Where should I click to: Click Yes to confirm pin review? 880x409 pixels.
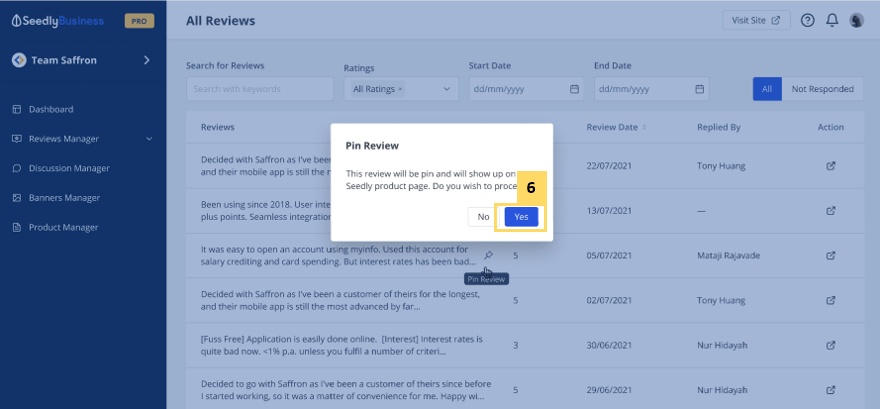point(521,217)
